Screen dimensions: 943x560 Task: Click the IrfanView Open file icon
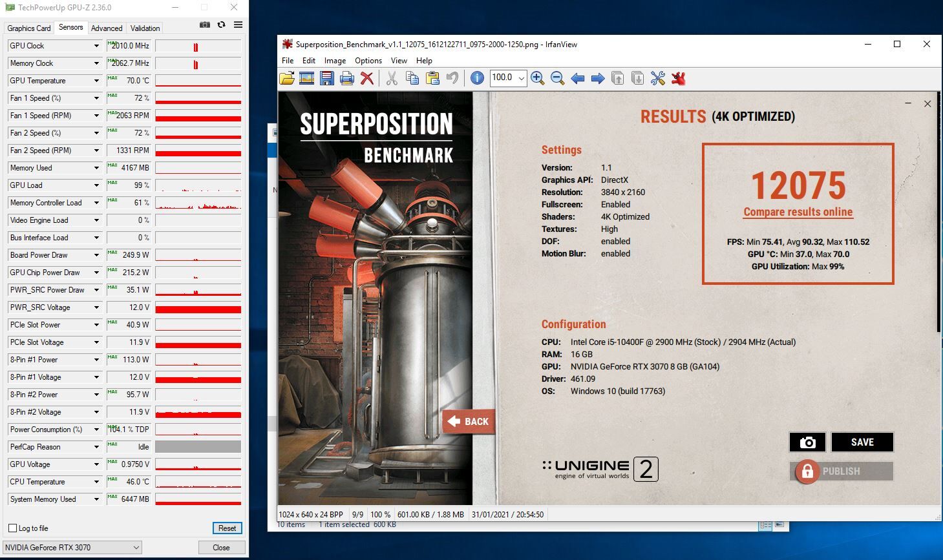pos(287,78)
